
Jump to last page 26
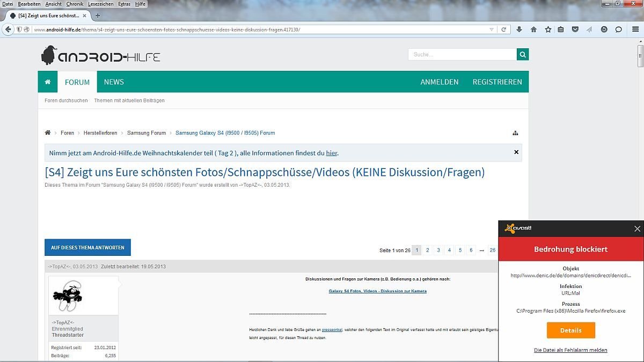[x=492, y=250]
